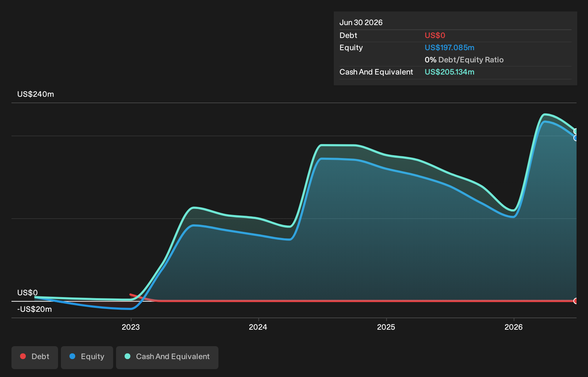
Task: Click the US$205.134m cash value
Action: [x=449, y=72]
